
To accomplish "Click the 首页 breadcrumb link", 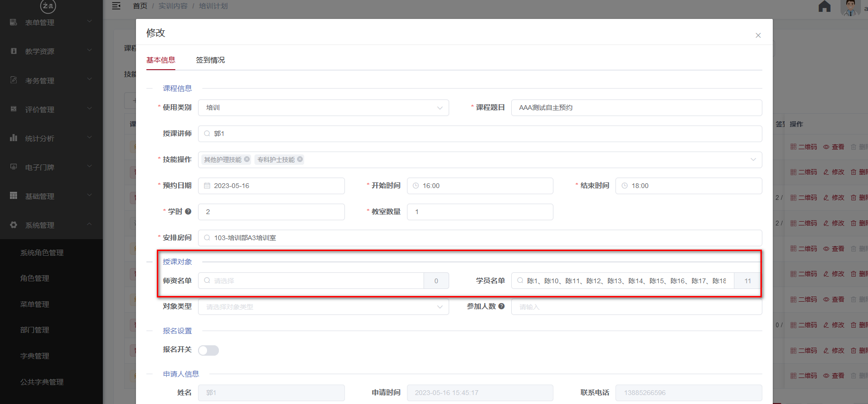I will [x=140, y=6].
